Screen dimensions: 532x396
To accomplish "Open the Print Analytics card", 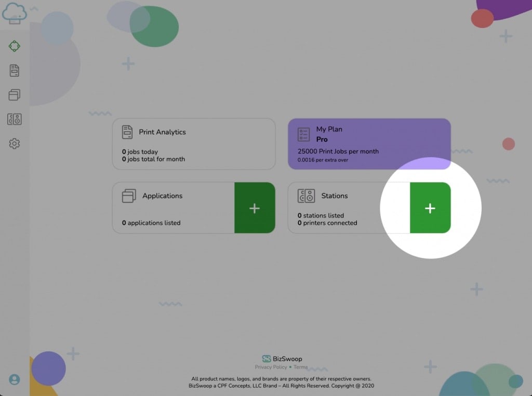I will [193, 144].
